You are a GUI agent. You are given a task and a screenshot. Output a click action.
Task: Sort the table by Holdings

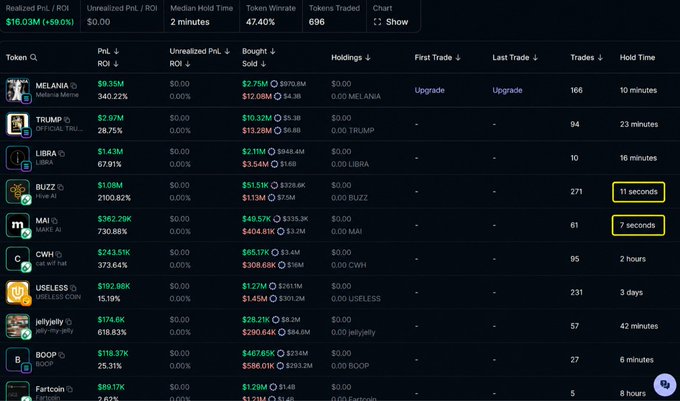(350, 57)
